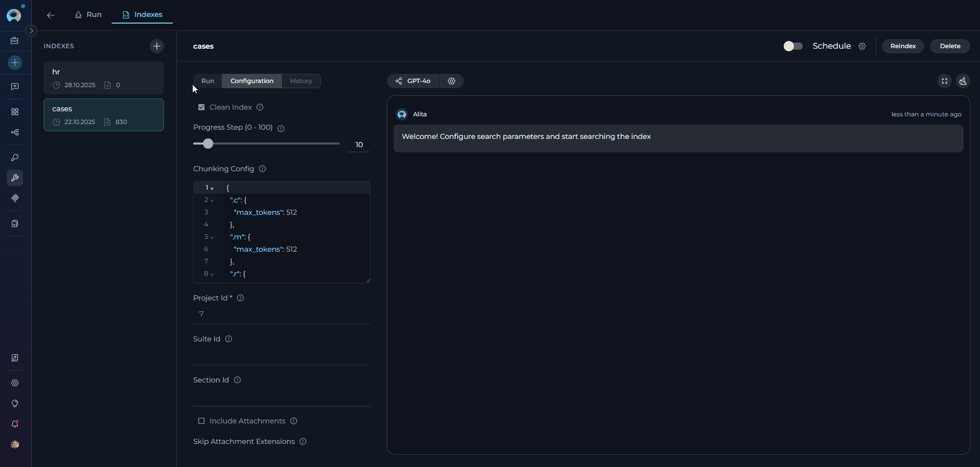Enable the Include Attachments checkbox

pos(201,421)
